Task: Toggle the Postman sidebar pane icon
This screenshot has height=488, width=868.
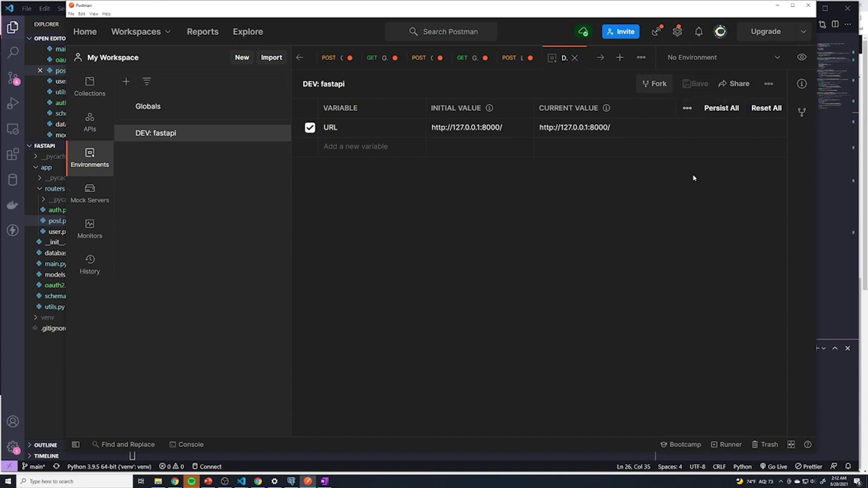Action: 75,445
